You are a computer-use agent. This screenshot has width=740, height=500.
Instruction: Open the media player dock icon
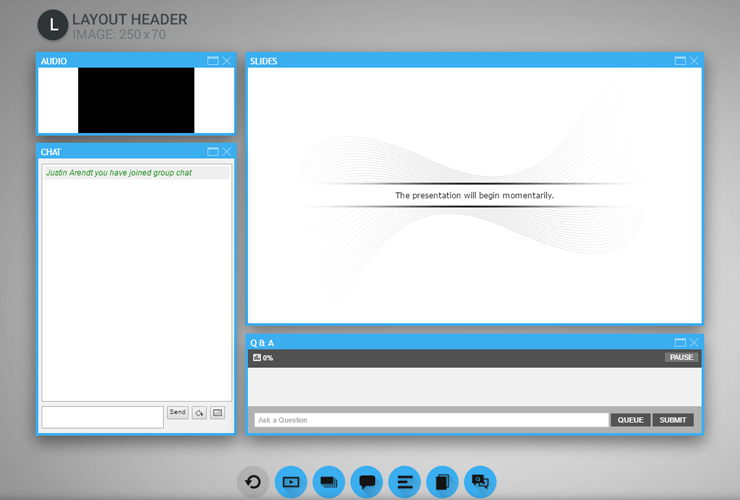[x=291, y=482]
